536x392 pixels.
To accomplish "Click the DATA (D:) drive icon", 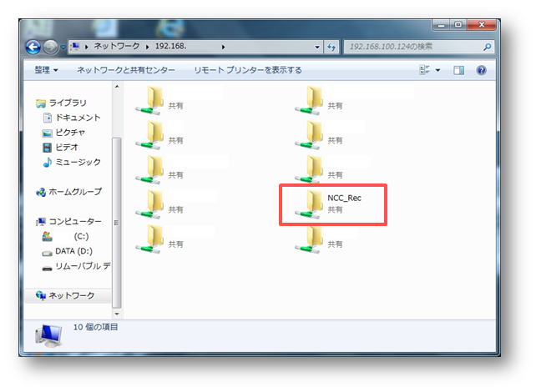I will (x=47, y=253).
